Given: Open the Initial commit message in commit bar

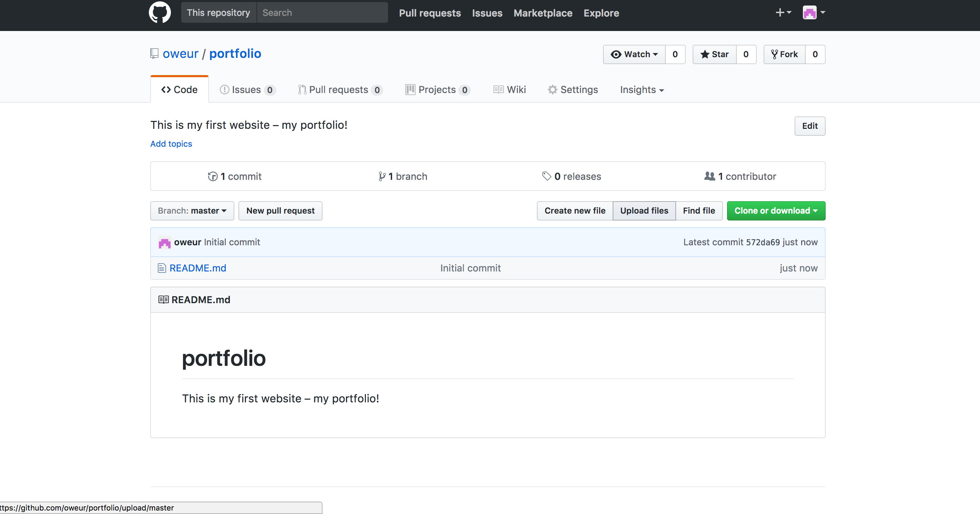Looking at the screenshot, I should [232, 242].
